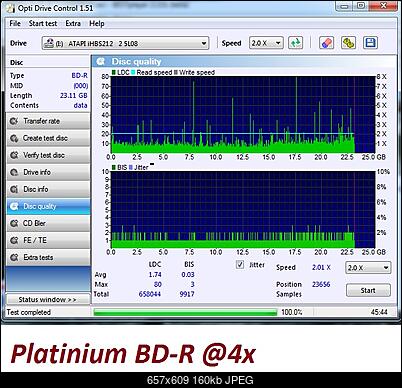Click the drive icon in drive selector

[x=49, y=43]
